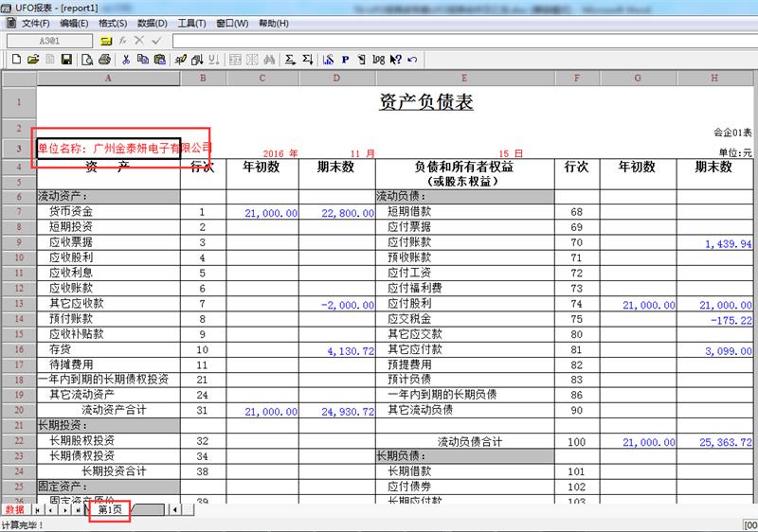Click the 24,930.72 total for 流动资产合计

click(337, 412)
